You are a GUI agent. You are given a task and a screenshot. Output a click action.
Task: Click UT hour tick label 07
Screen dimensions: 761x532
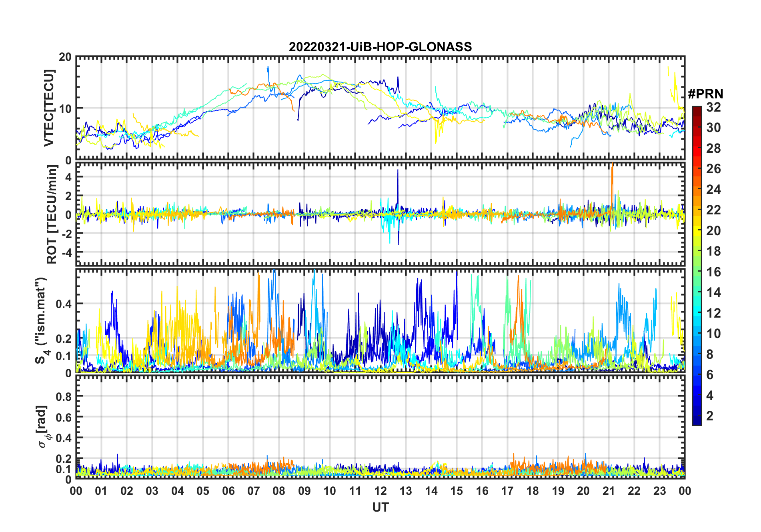click(x=254, y=491)
